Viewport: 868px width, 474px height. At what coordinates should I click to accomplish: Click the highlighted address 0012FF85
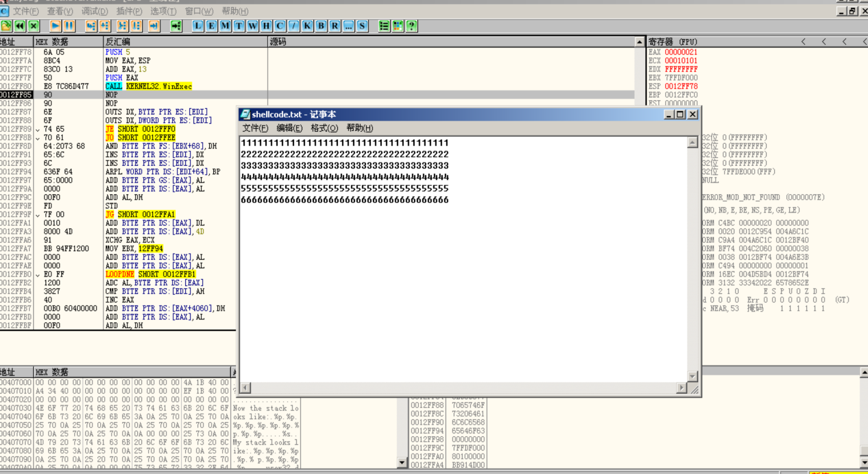16,95
